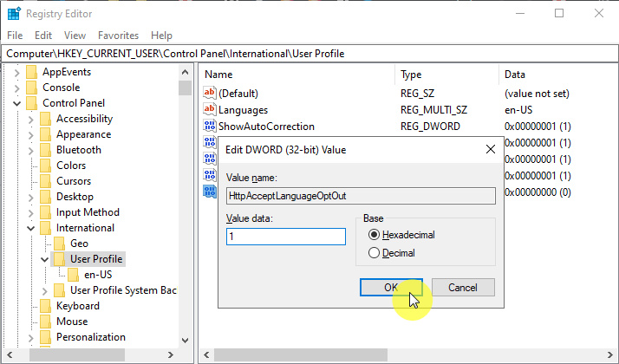
Task: Collapse the Control Panel tree node
Action: pos(17,103)
